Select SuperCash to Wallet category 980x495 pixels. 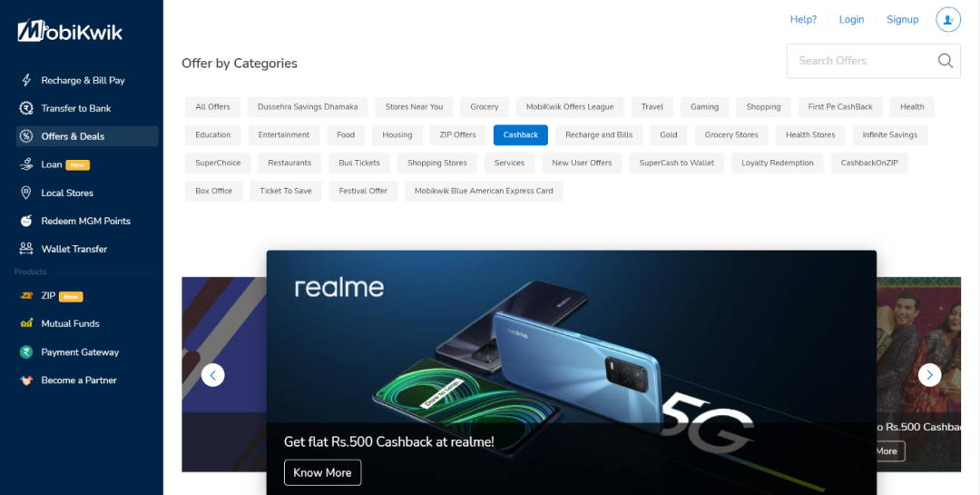pos(676,163)
